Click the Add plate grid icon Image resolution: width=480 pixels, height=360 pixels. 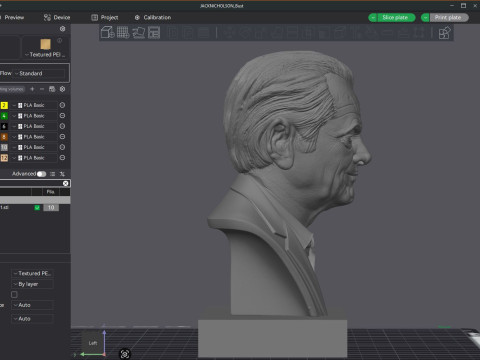coord(123,33)
